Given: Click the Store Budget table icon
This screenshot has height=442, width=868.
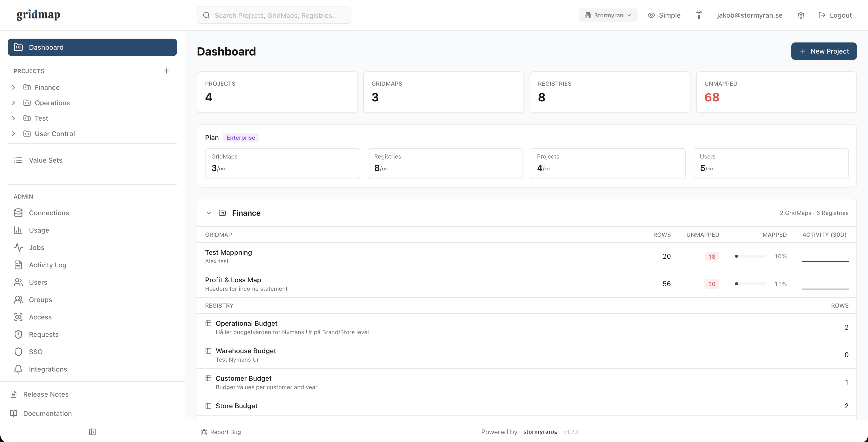Looking at the screenshot, I should pyautogui.click(x=208, y=406).
